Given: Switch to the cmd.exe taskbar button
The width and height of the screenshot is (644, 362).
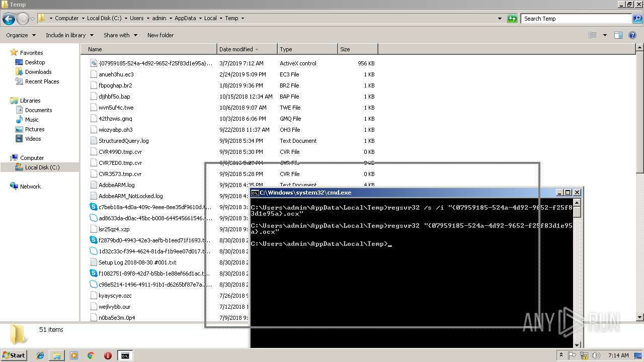Looking at the screenshot, I should tap(125, 355).
